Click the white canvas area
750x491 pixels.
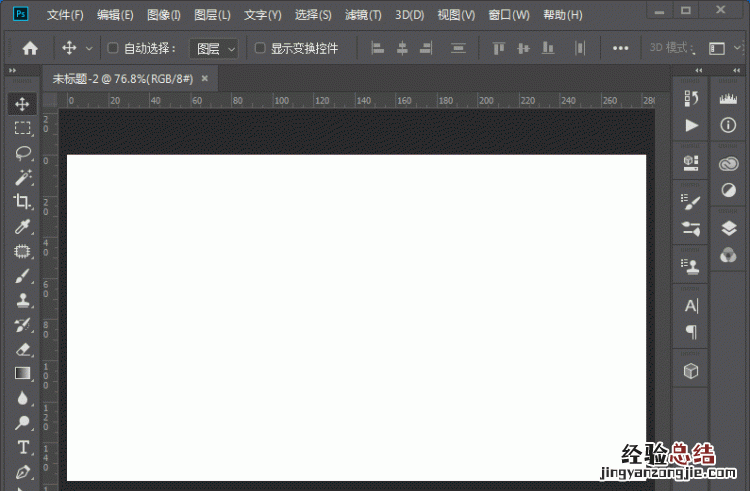click(x=356, y=317)
